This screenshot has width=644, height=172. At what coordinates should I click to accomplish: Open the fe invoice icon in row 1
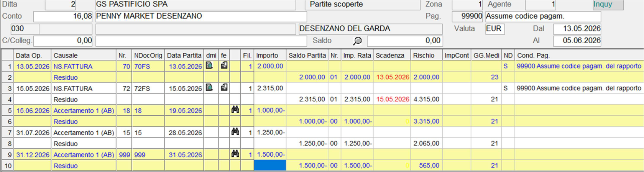pos(224,66)
